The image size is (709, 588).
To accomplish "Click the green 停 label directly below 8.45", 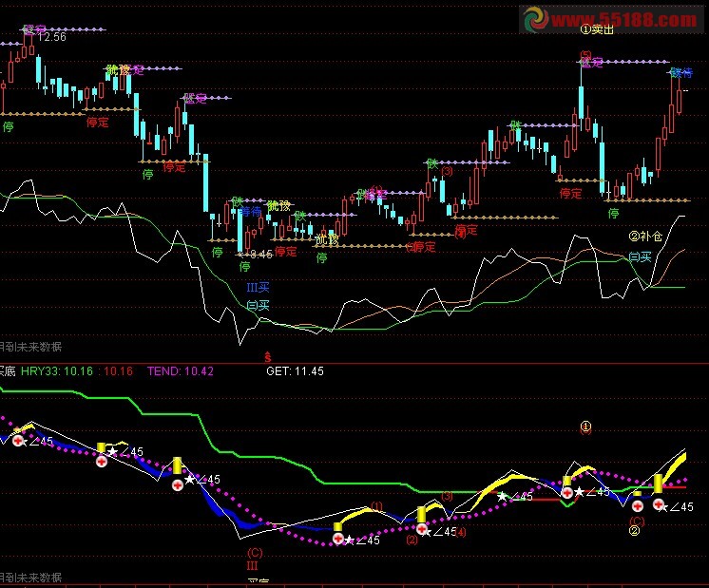I will (x=244, y=266).
